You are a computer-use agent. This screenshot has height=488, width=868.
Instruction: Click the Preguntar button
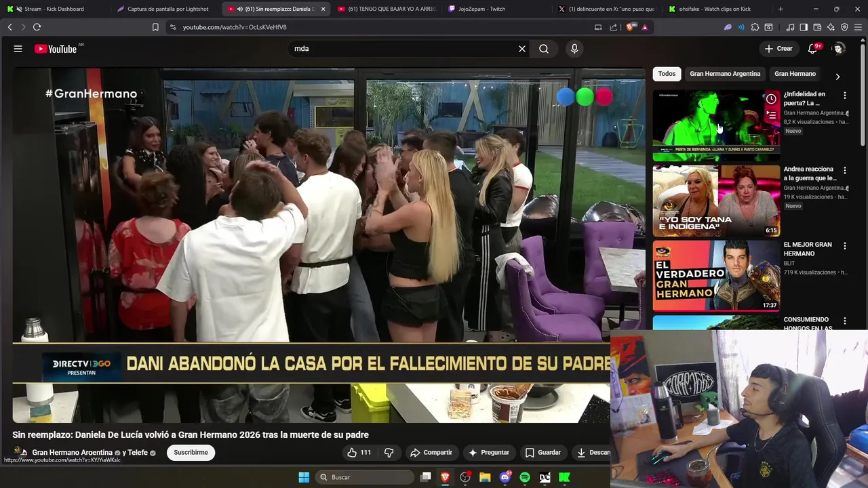[x=489, y=453]
